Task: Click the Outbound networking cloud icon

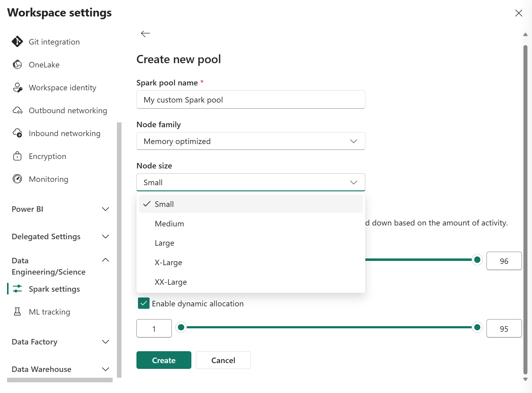Action: pos(17,110)
